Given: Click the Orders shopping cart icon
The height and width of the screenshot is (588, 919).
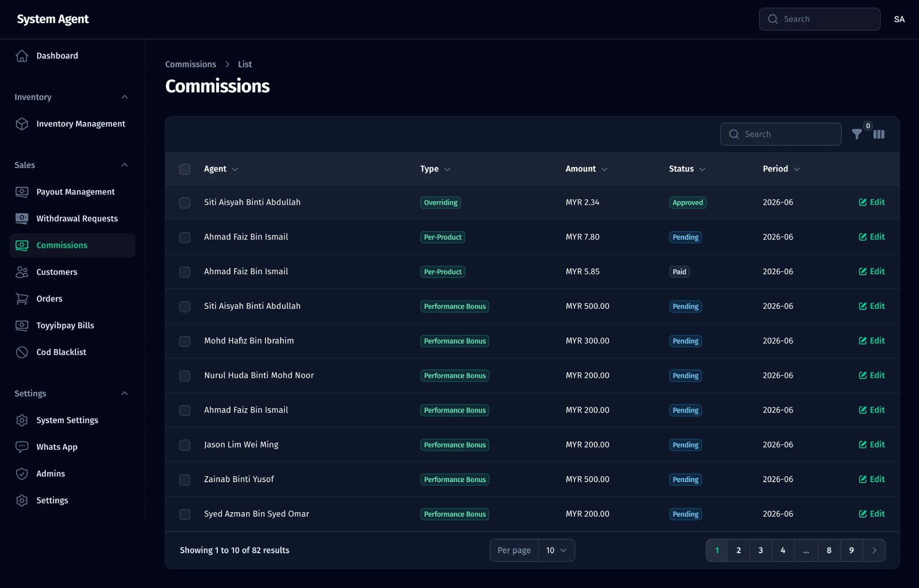Looking at the screenshot, I should click(22, 298).
